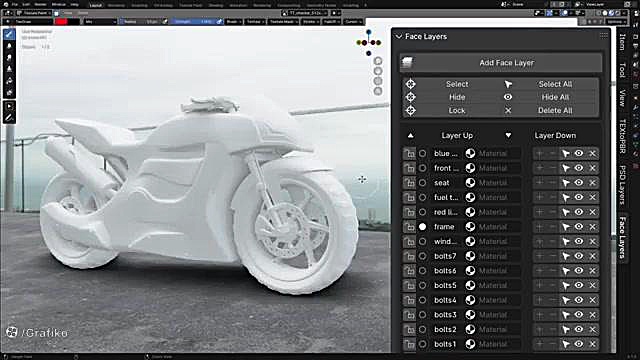The height and width of the screenshot is (360, 640).
Task: Click material sphere icon on bolts6 row
Action: 470,271
